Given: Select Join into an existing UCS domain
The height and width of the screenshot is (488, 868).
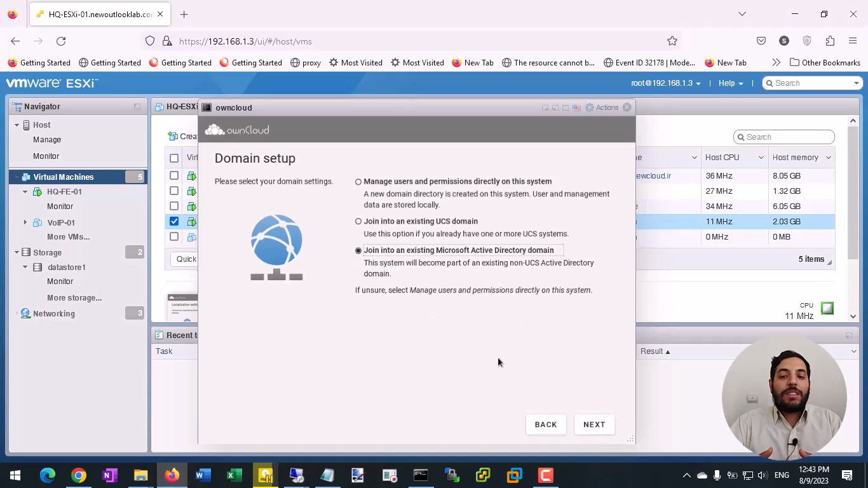Looking at the screenshot, I should [x=358, y=222].
